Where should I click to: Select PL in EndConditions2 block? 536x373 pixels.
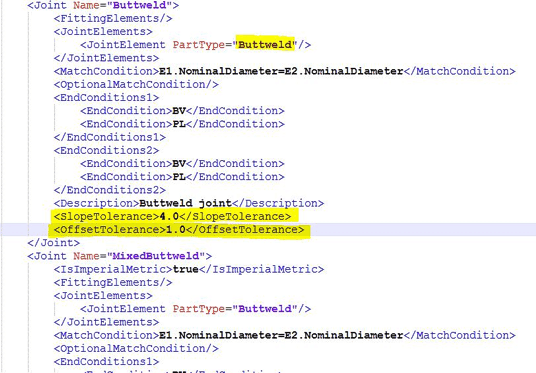(179, 177)
